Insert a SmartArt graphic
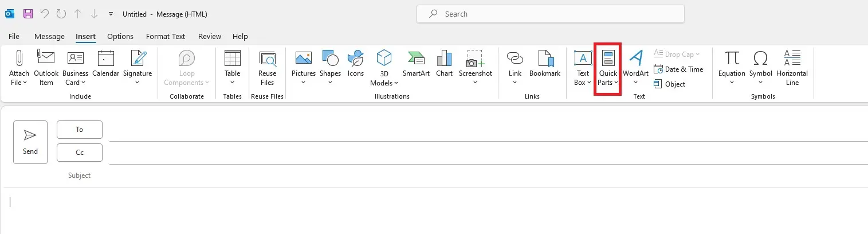This screenshot has height=234, width=868. 416,64
